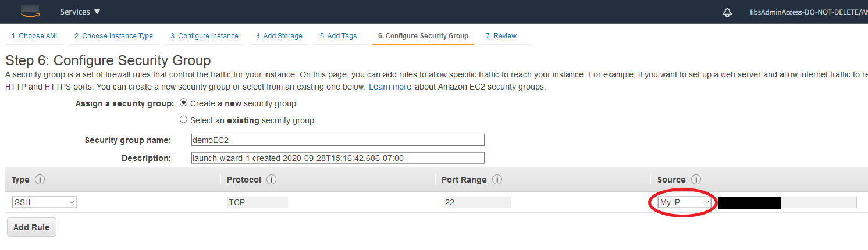The image size is (868, 250).
Task: Click the info icon beside Port Range
Action: pyautogui.click(x=497, y=180)
